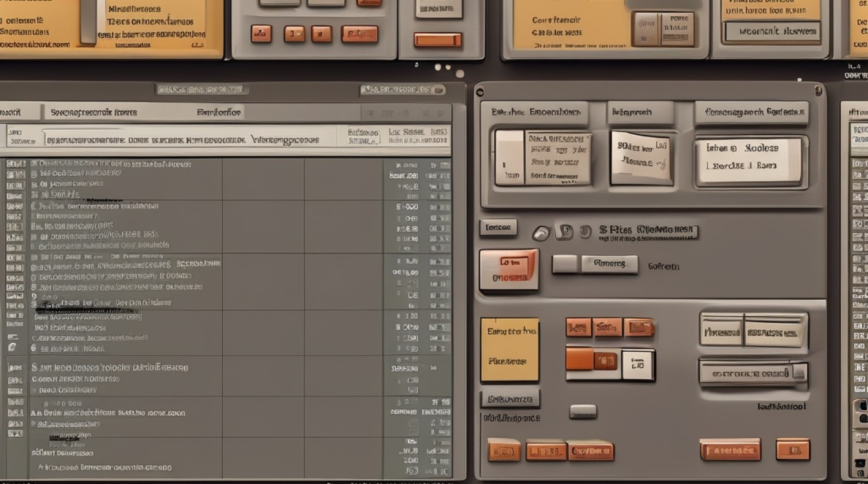868x484 pixels.
Task: Click the white square box beside the orange switch
Action: click(637, 365)
